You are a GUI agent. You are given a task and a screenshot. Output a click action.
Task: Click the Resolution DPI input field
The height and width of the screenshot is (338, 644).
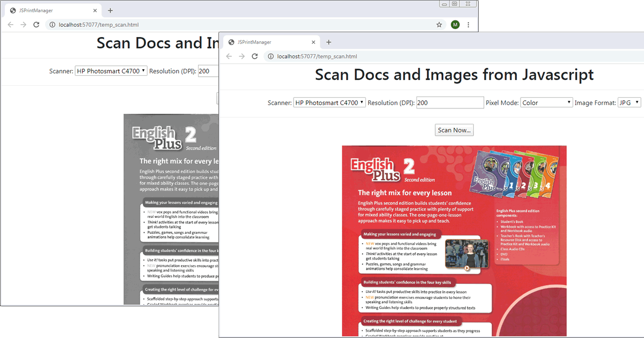[450, 102]
